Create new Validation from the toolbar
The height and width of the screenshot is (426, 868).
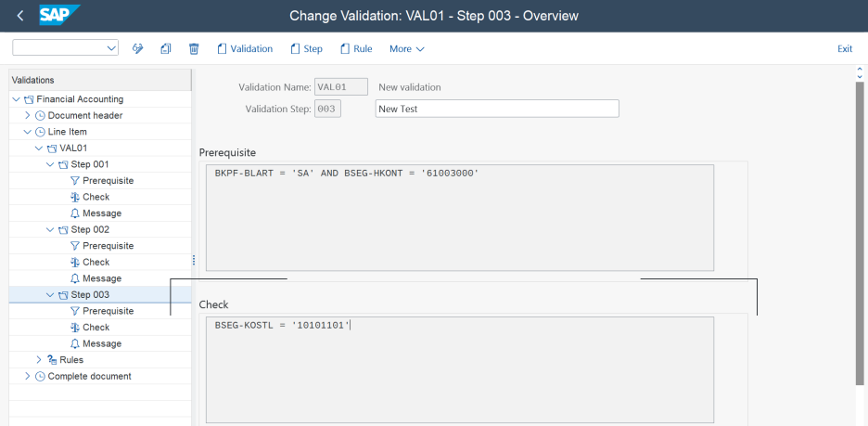pos(245,49)
